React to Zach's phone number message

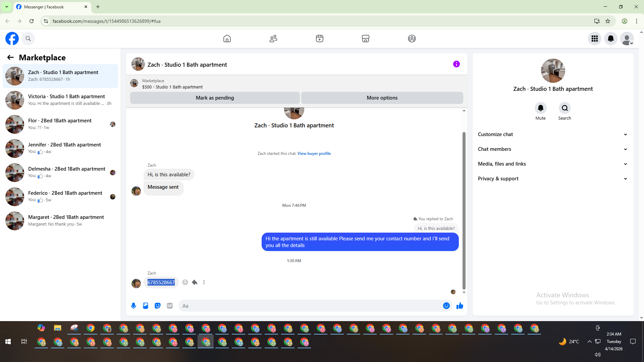185,282
